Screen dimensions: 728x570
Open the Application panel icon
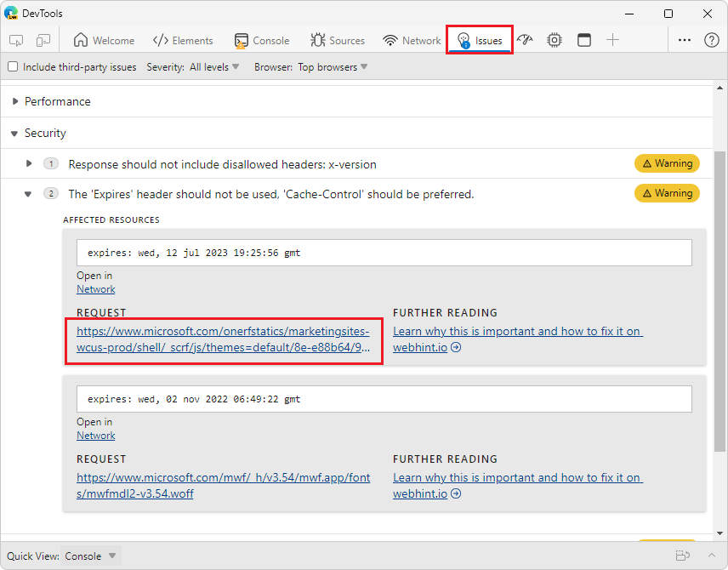[x=584, y=40]
